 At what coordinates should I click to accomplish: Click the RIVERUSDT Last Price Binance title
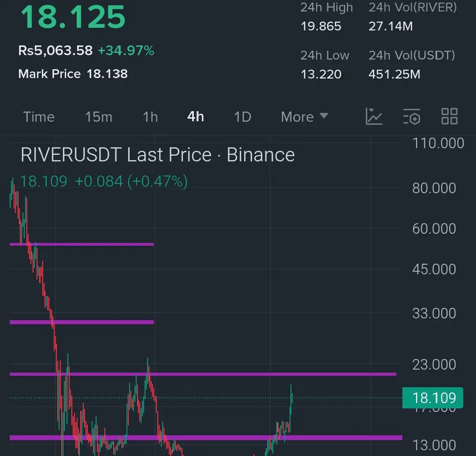[157, 155]
